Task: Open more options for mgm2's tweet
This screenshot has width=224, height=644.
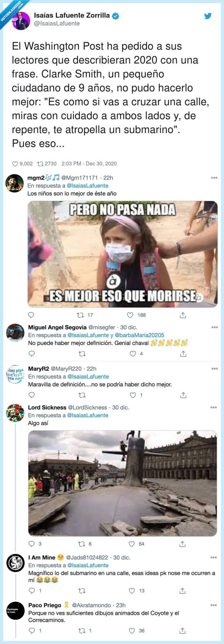Action: (x=214, y=178)
